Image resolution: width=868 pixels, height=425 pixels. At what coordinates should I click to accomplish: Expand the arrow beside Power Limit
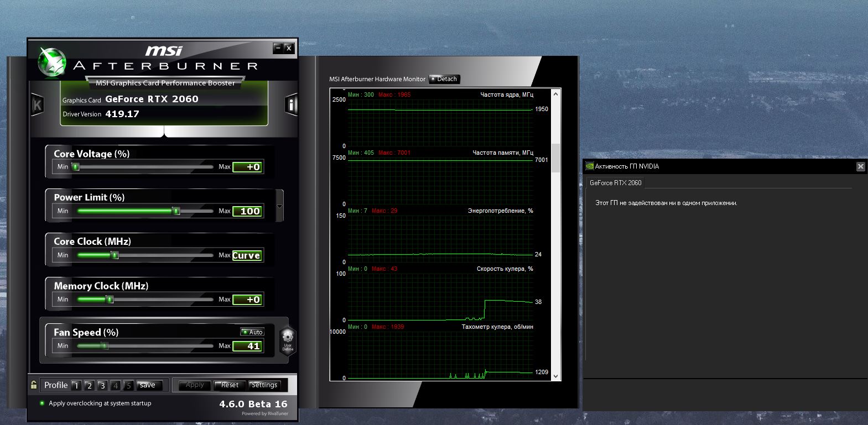279,206
